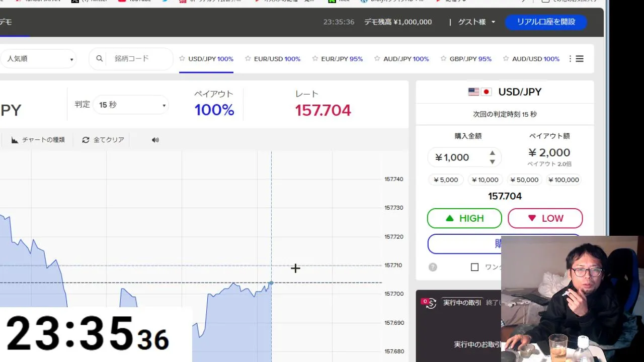Screen dimensions: 644x362
Task: Click the 157.740 axis label
Action: [x=394, y=179]
